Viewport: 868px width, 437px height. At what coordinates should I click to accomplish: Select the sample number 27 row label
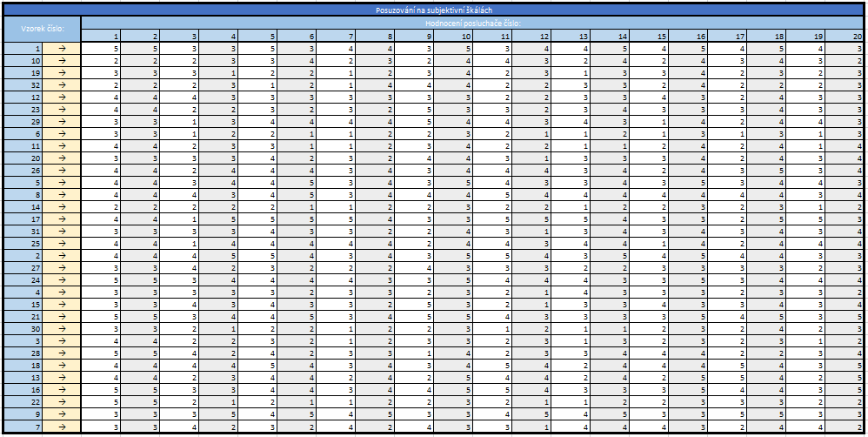coord(23,268)
